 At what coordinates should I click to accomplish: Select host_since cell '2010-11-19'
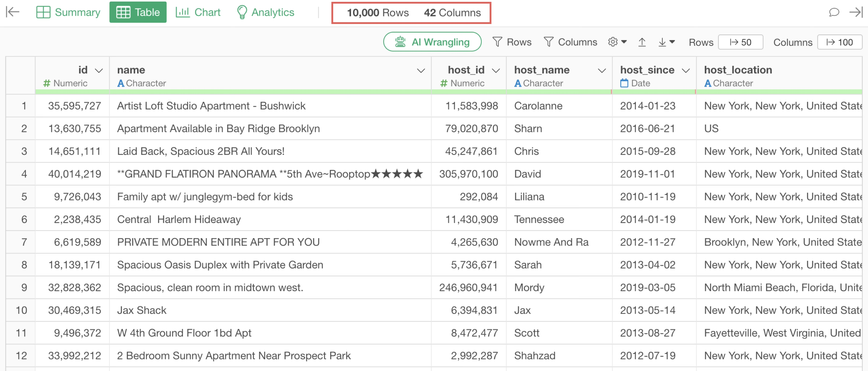(x=654, y=197)
